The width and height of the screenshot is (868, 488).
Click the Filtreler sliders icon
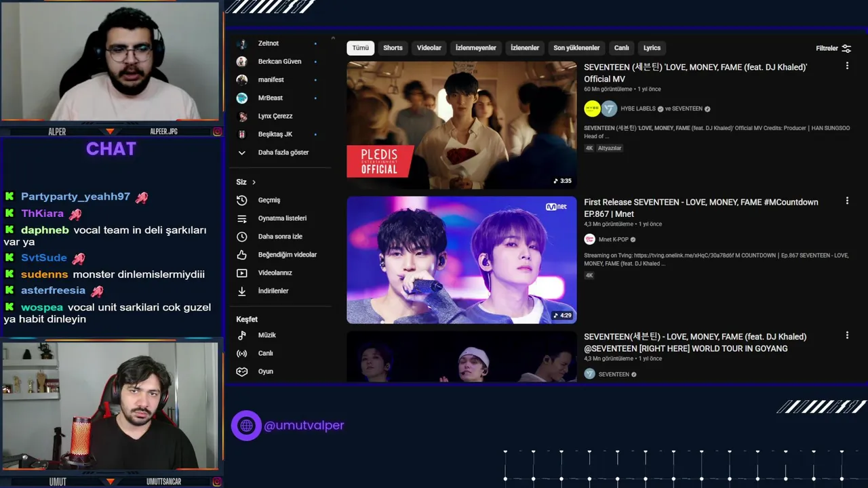tap(846, 48)
